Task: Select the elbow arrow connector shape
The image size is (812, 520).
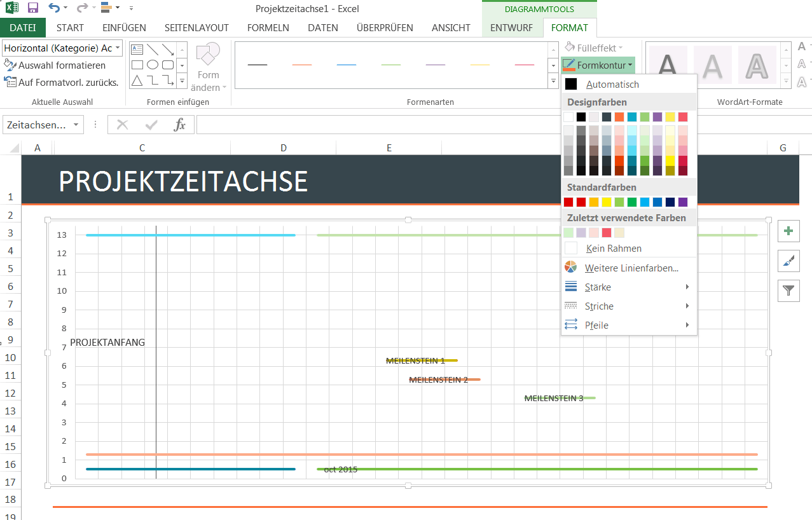Action: coord(168,81)
